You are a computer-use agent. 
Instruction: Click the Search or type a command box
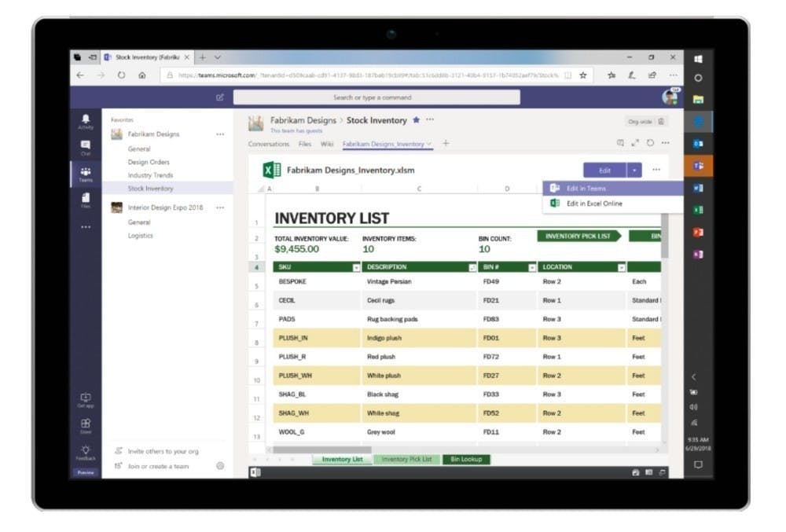(376, 97)
